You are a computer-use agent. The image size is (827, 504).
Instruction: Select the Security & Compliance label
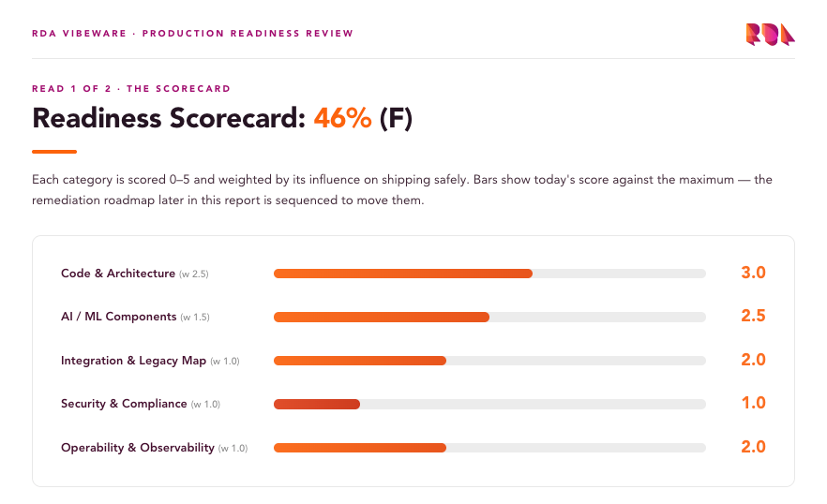coord(124,404)
